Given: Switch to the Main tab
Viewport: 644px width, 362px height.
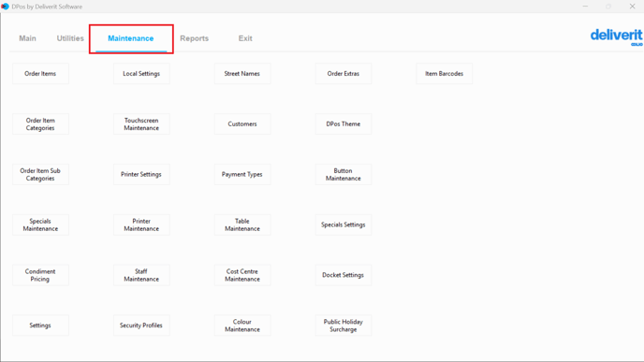Looking at the screenshot, I should pos(27,38).
